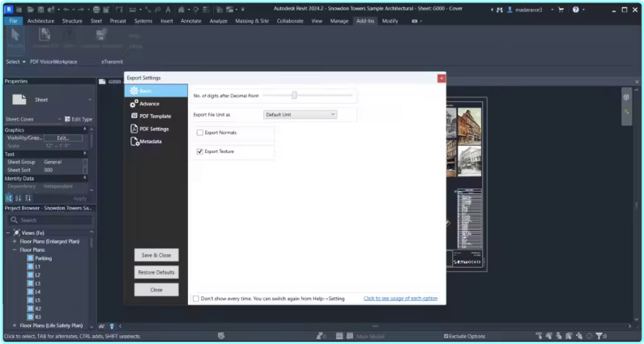Click the Default 3D View house icon
This screenshot has height=344, width=644.
[x=181, y=9]
